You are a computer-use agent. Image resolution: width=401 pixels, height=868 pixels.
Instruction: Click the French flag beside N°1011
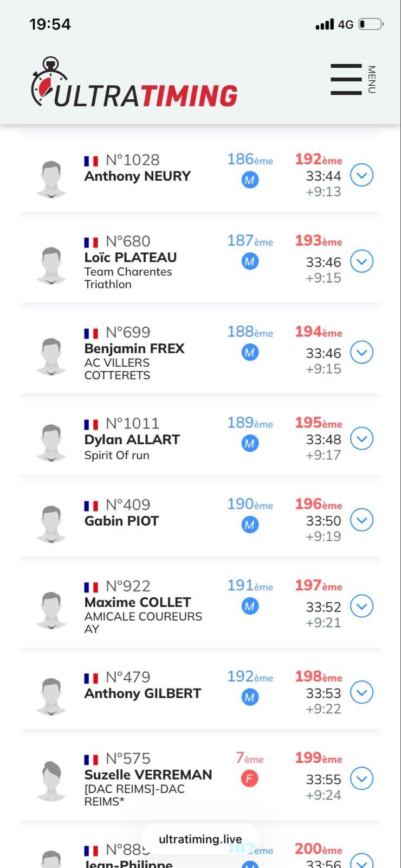coord(91,424)
